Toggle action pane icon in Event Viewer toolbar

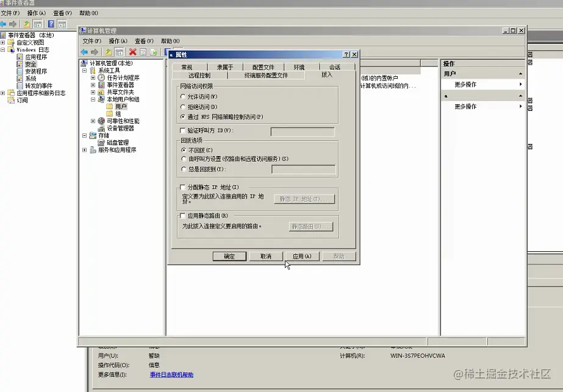[x=62, y=24]
